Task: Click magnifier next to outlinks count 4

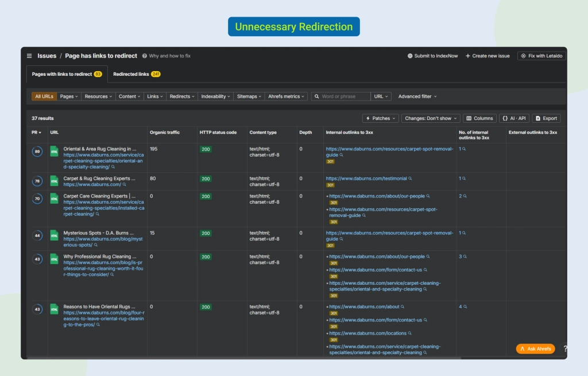Action: tap(465, 307)
